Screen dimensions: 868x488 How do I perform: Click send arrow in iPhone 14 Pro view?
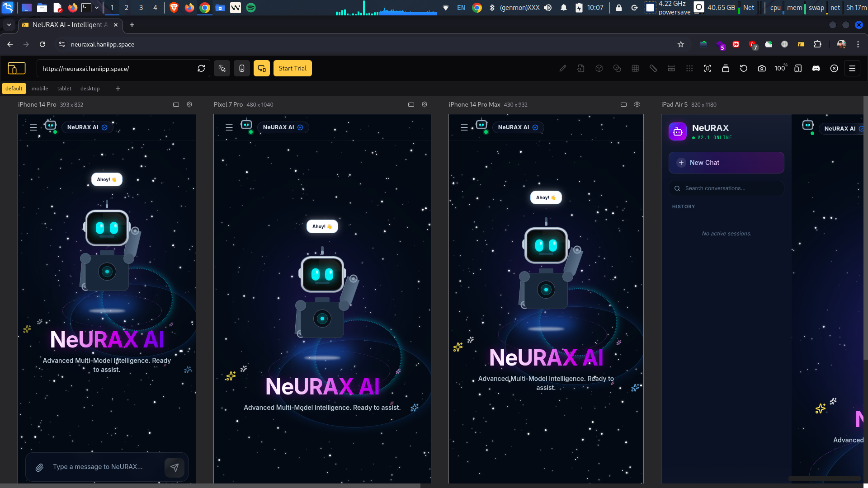coord(175,467)
